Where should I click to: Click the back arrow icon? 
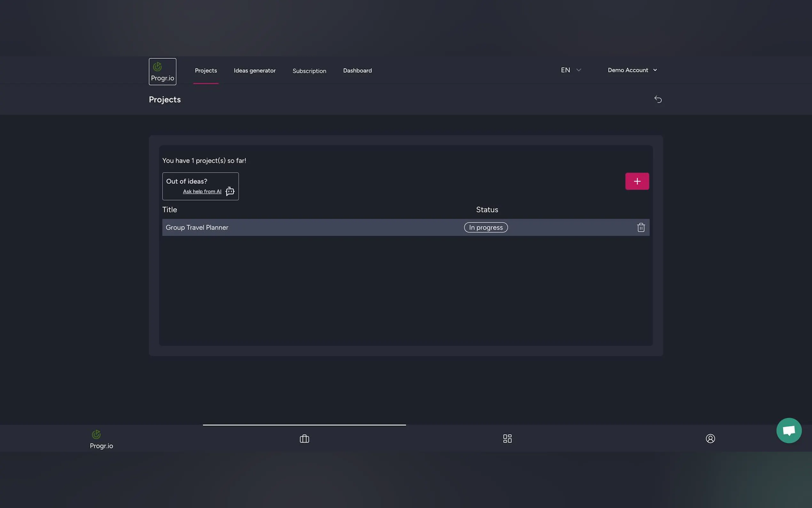(658, 99)
